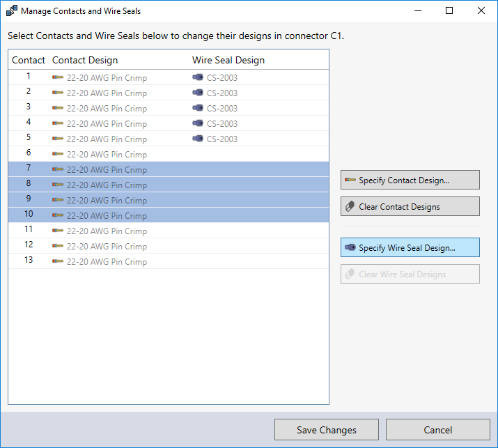Close the Manage Contacts and Wire Seals window

click(x=481, y=10)
